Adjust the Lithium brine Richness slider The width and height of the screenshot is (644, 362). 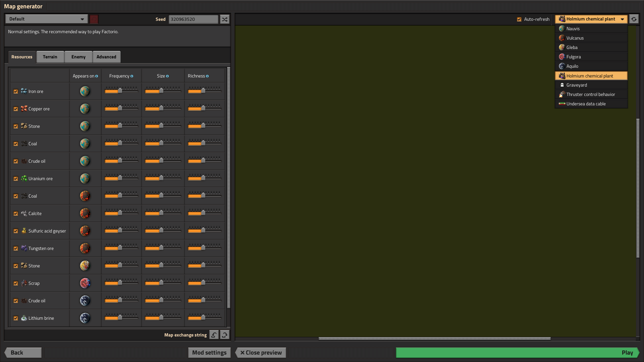point(205,317)
